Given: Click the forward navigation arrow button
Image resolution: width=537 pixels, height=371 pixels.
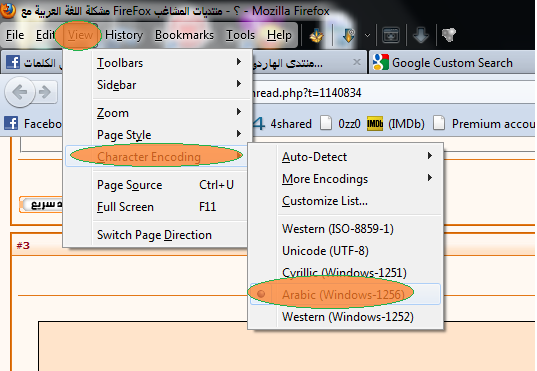Looking at the screenshot, I should tap(46, 92).
